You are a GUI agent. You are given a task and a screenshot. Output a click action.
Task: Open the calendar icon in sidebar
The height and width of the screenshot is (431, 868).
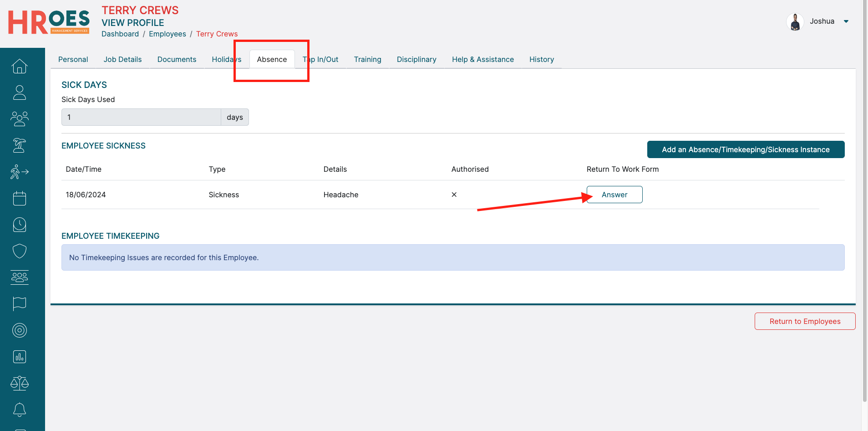(x=19, y=198)
